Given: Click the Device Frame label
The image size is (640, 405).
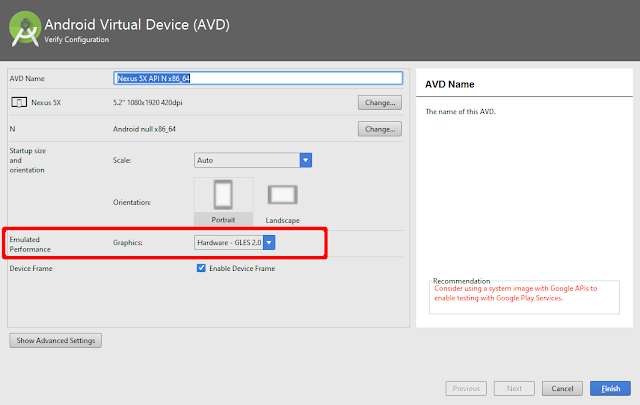Looking at the screenshot, I should pyautogui.click(x=31, y=268).
